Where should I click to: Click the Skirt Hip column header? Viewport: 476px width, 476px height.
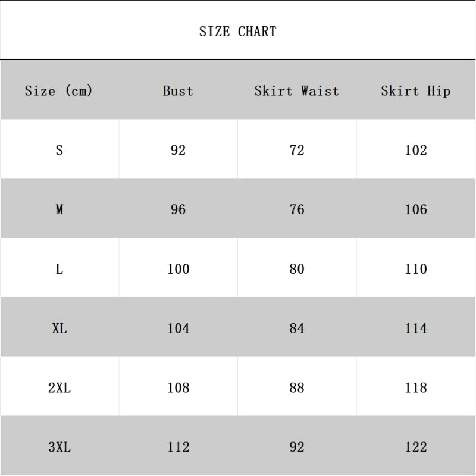tap(415, 91)
